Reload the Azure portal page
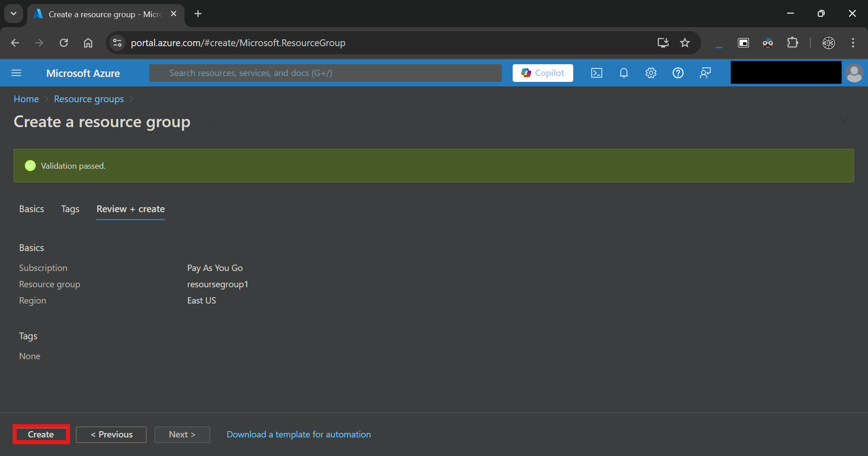Viewport: 868px width, 456px height. point(64,43)
